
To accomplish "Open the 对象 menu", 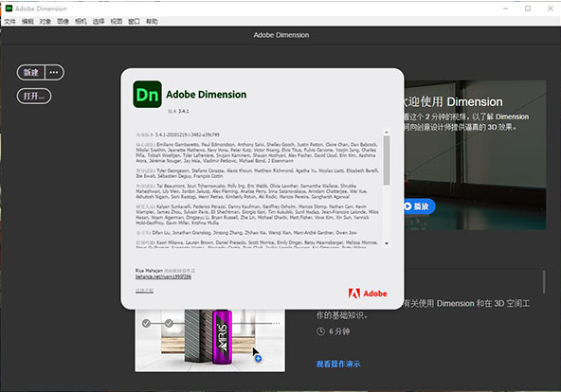I will (x=45, y=22).
